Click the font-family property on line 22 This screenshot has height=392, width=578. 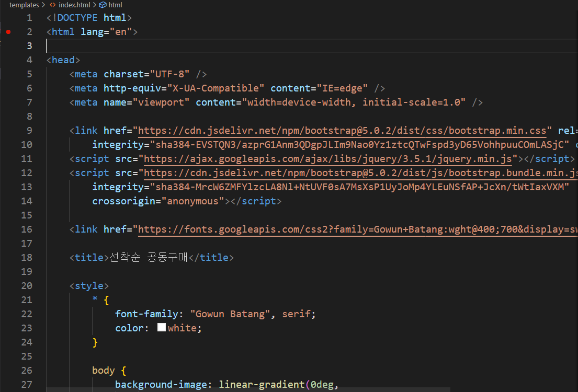click(146, 314)
